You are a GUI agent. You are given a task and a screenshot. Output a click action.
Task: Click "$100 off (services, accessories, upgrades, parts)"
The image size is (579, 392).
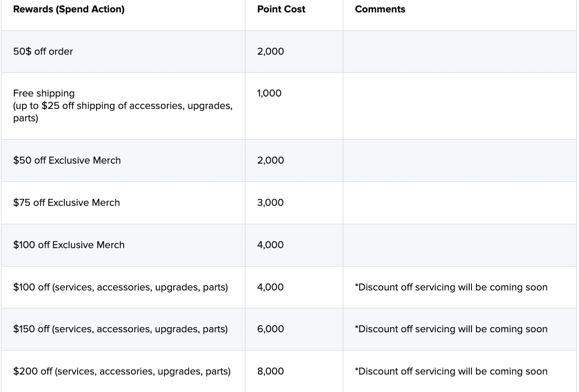click(x=120, y=287)
